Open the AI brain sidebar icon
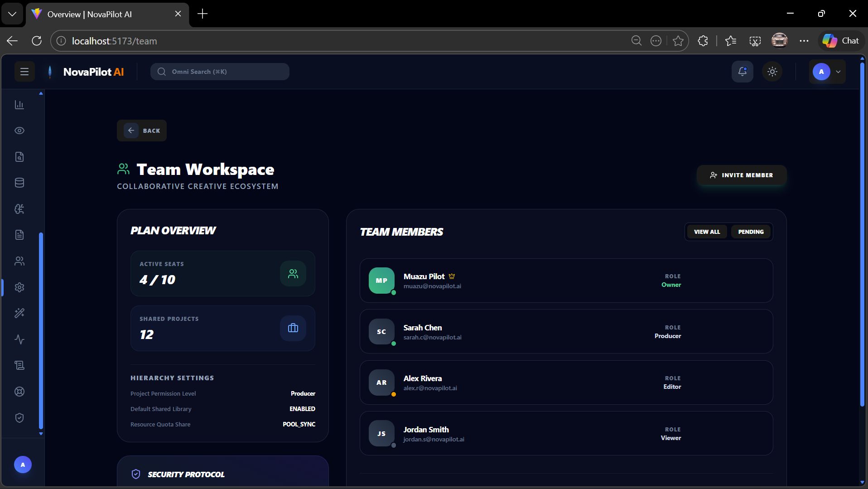 click(x=19, y=209)
